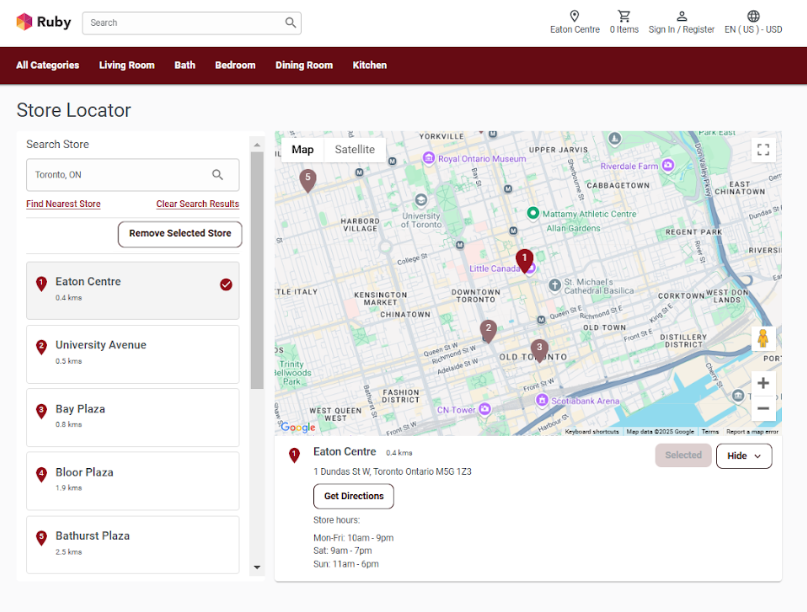Click the magnifier icon in top search bar
Screen dimensions: 807x612
pos(290,23)
